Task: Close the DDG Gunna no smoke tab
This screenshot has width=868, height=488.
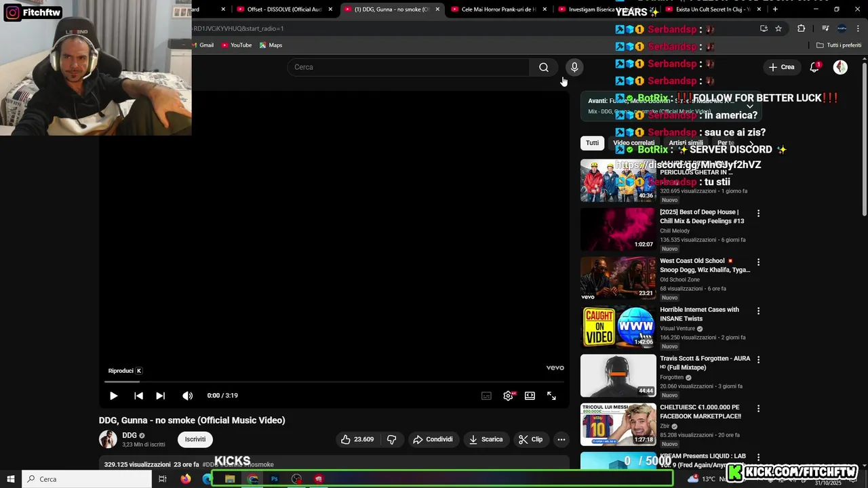Action: (437, 9)
